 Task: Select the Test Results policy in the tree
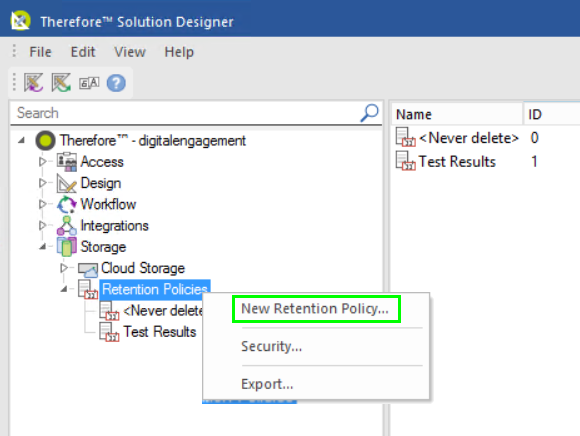pyautogui.click(x=159, y=332)
